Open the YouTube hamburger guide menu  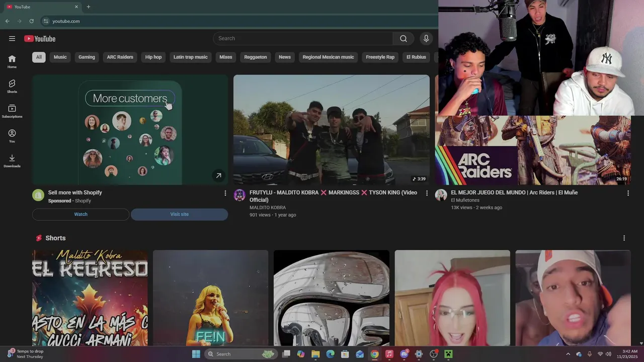coord(12,39)
